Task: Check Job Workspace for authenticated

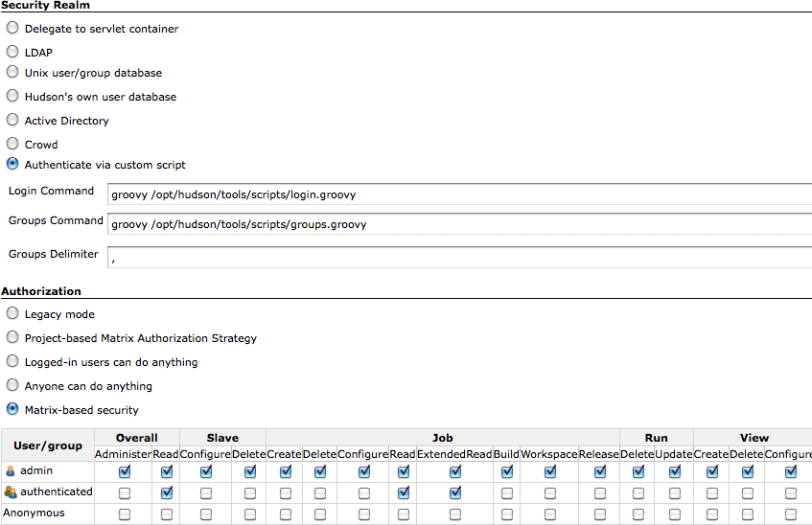Action: pos(550,493)
